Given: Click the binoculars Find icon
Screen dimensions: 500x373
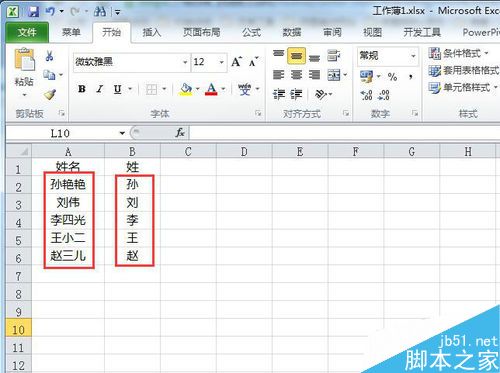Looking at the screenshot, I should pos(100,12).
